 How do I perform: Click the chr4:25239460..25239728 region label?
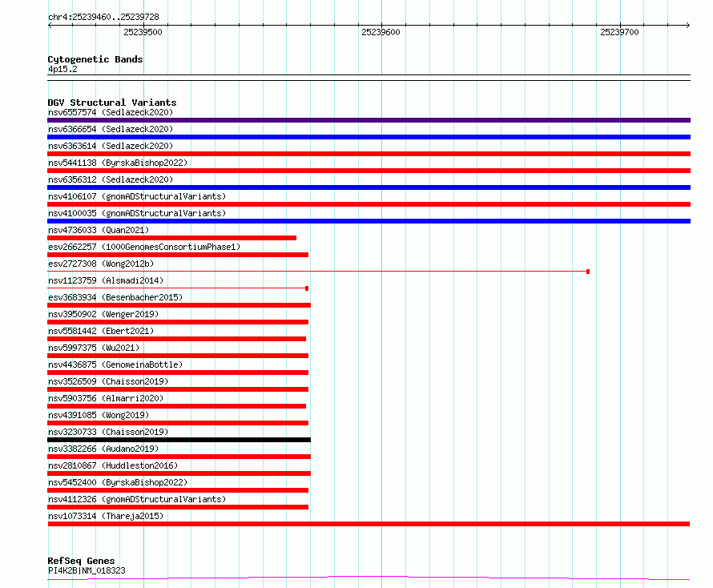click(103, 17)
